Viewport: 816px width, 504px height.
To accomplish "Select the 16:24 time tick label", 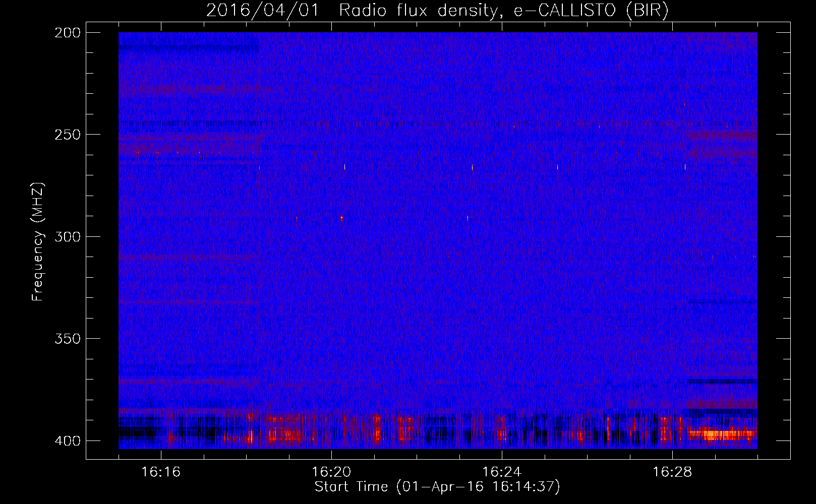I will [502, 472].
